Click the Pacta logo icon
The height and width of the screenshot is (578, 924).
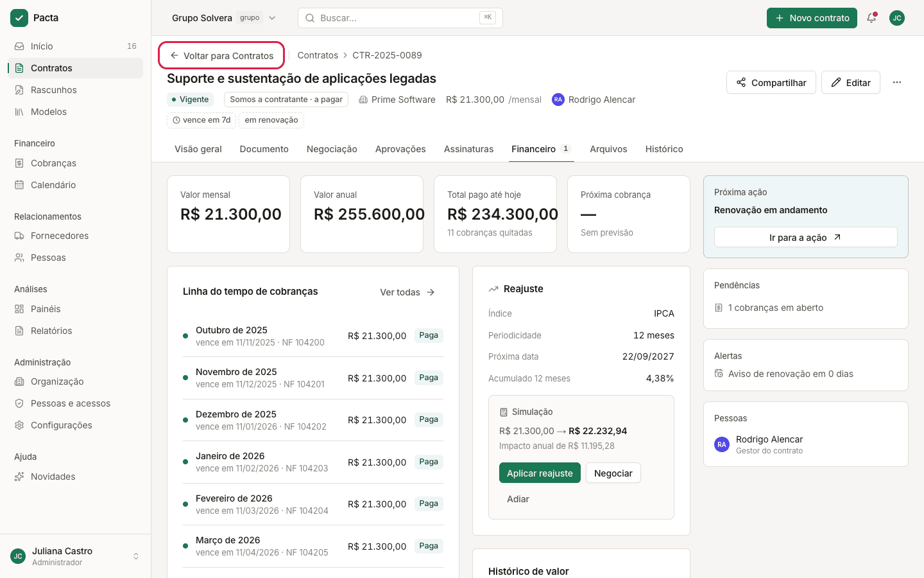[x=19, y=18]
